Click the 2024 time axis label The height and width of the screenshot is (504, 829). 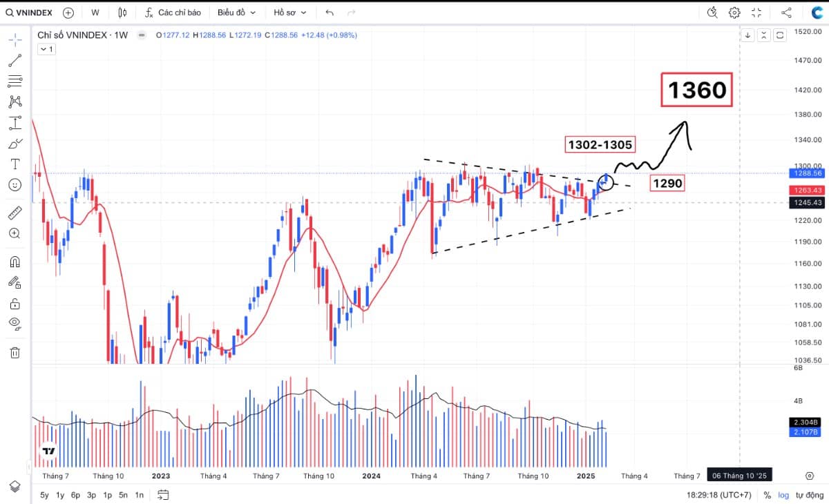(371, 476)
